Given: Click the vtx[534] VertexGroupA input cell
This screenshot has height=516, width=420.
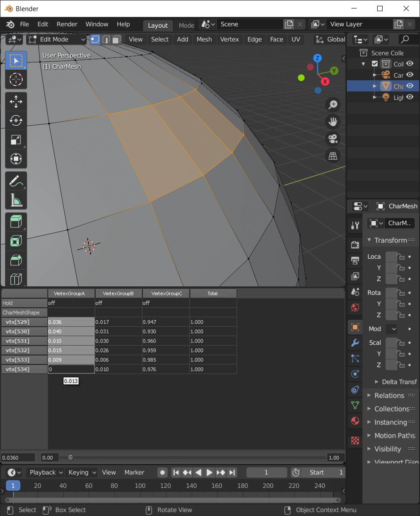Looking at the screenshot, I should [x=71, y=369].
